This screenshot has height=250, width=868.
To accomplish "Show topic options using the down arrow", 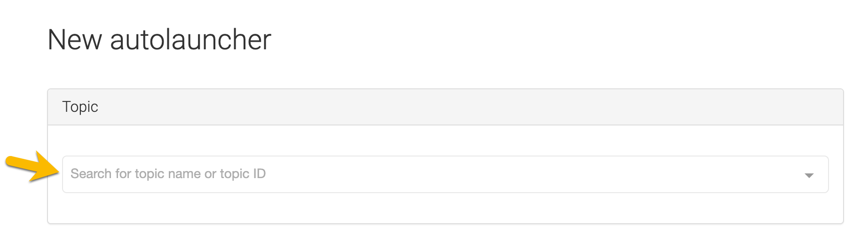I will click(x=809, y=175).
